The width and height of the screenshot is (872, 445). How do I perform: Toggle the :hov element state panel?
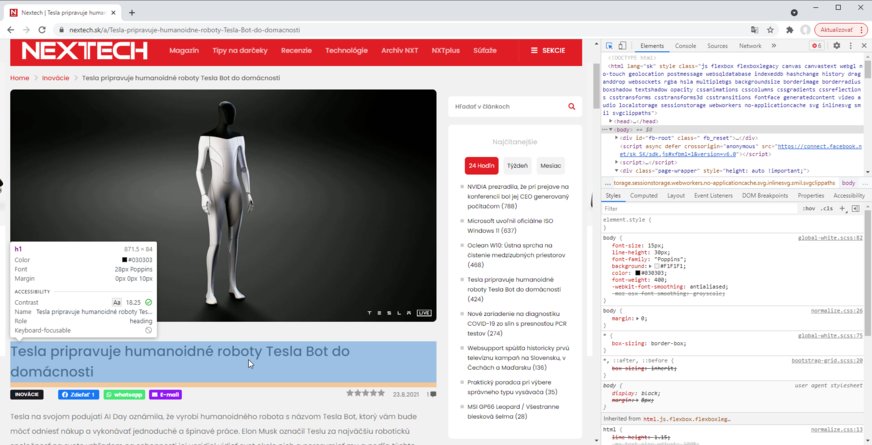point(808,208)
